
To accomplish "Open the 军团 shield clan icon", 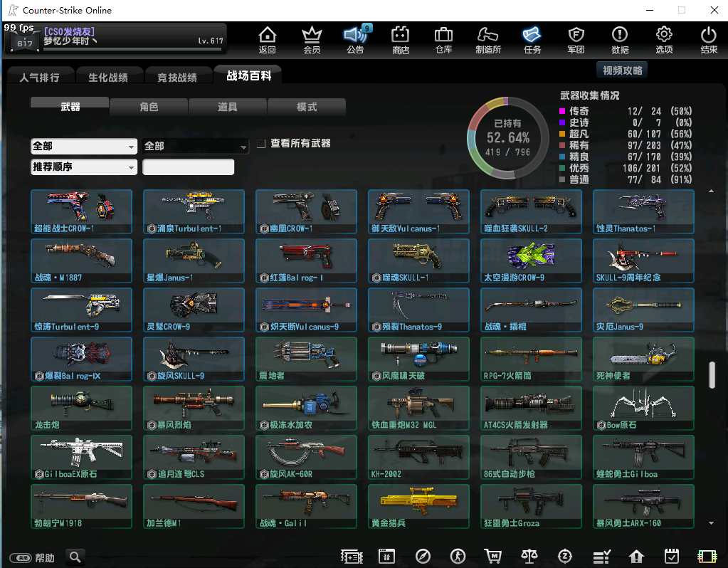I will (576, 39).
